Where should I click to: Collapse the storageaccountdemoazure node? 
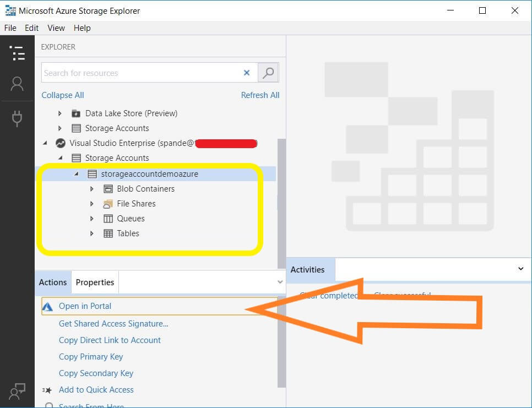(77, 173)
